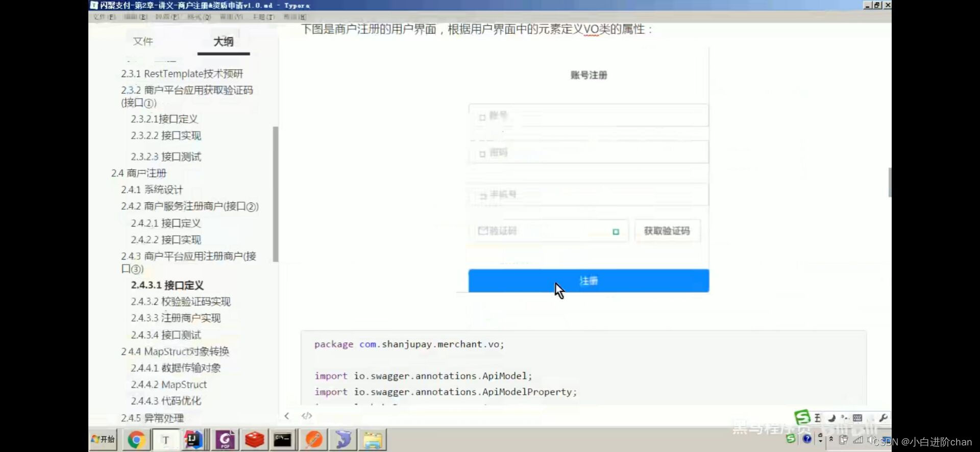Viewport: 980px width, 452px height.
Task: Go to 2.4.3.4 接口测试
Action: 166,335
